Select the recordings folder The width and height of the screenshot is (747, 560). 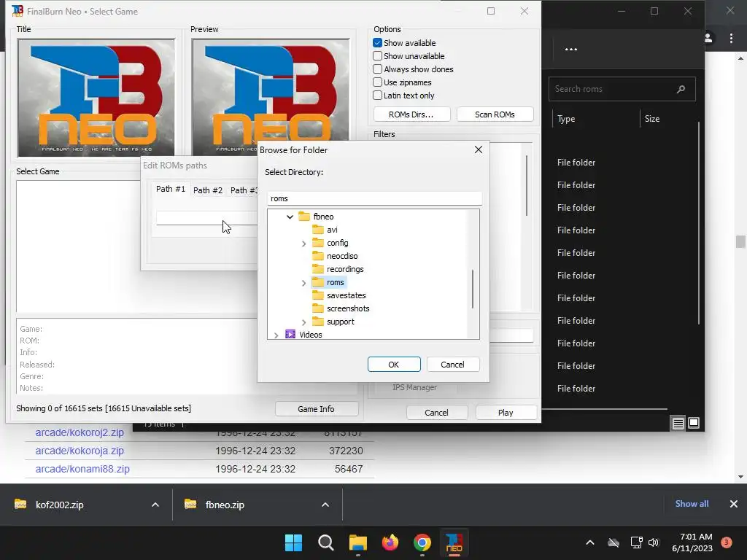[x=345, y=269]
